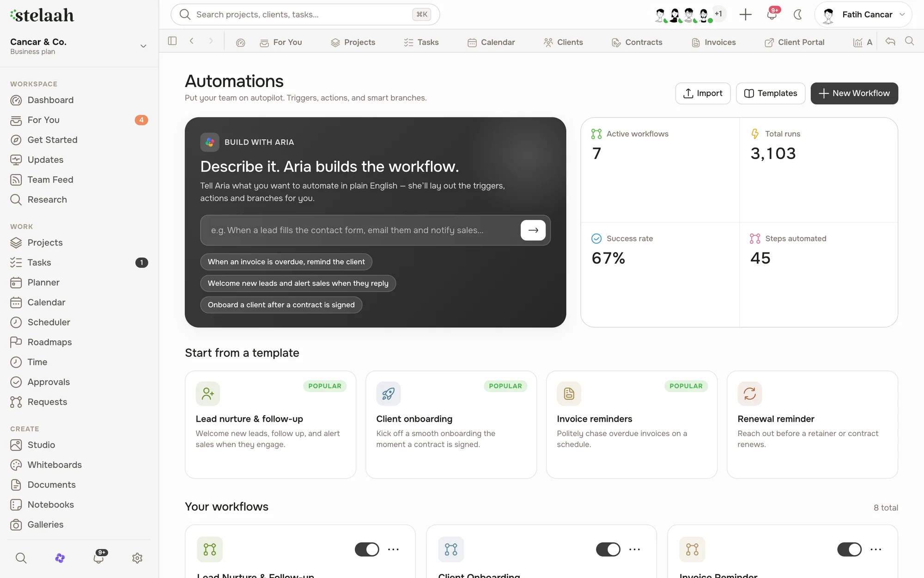Open top bar notifications bell
Viewport: 924px width, 578px height.
(x=772, y=14)
